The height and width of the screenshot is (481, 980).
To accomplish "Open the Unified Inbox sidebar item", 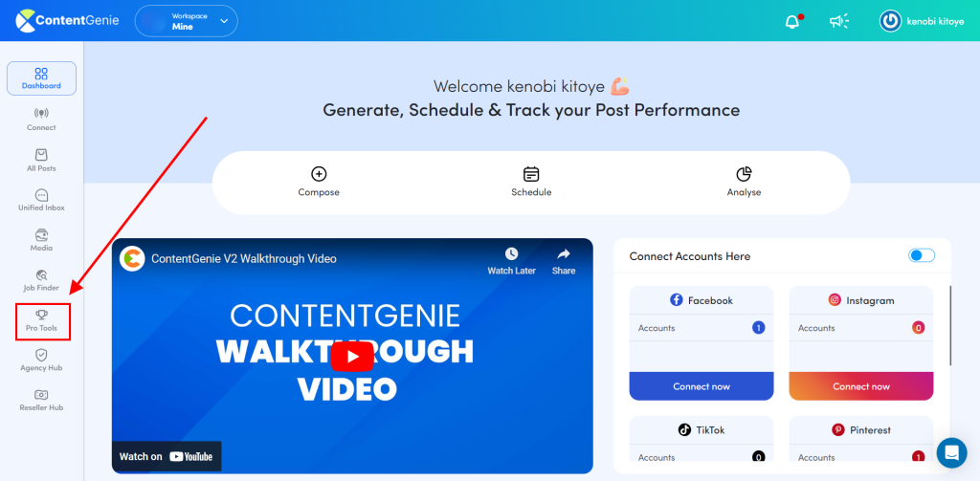I will (x=41, y=200).
